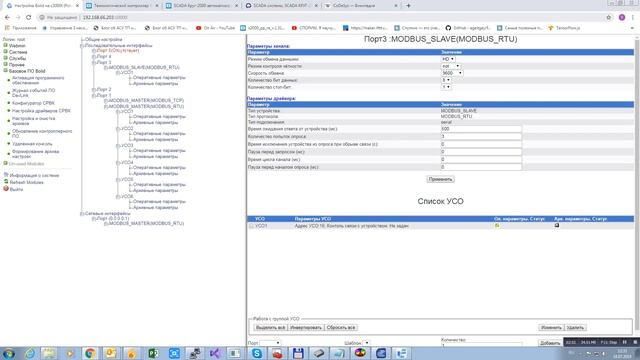Select the УСО6 node in the tree
Screen dimensions: 640x360
click(127, 196)
